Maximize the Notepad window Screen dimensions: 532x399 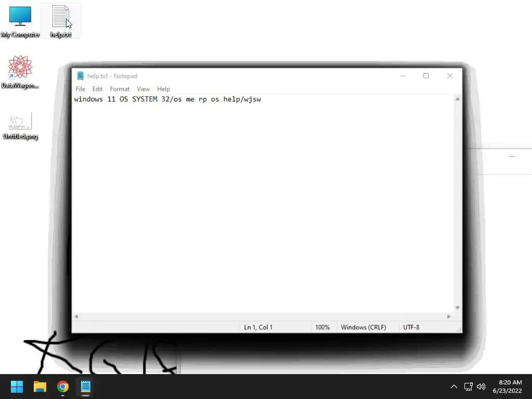(x=426, y=76)
